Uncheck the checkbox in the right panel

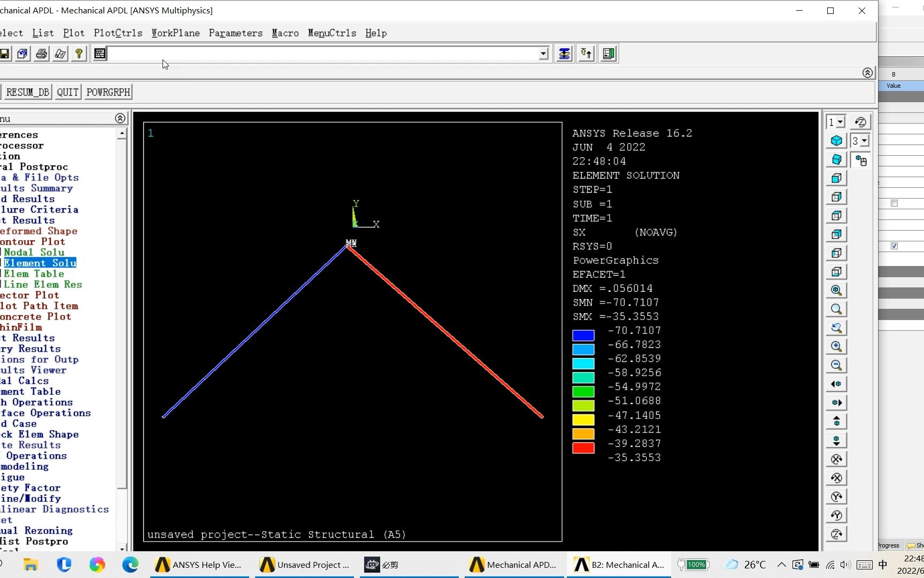tap(895, 246)
